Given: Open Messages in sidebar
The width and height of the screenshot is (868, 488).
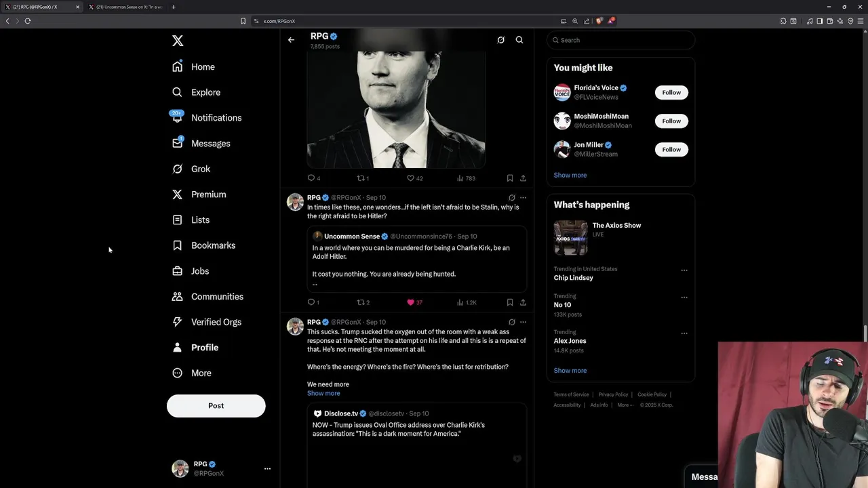Looking at the screenshot, I should [x=201, y=144].
